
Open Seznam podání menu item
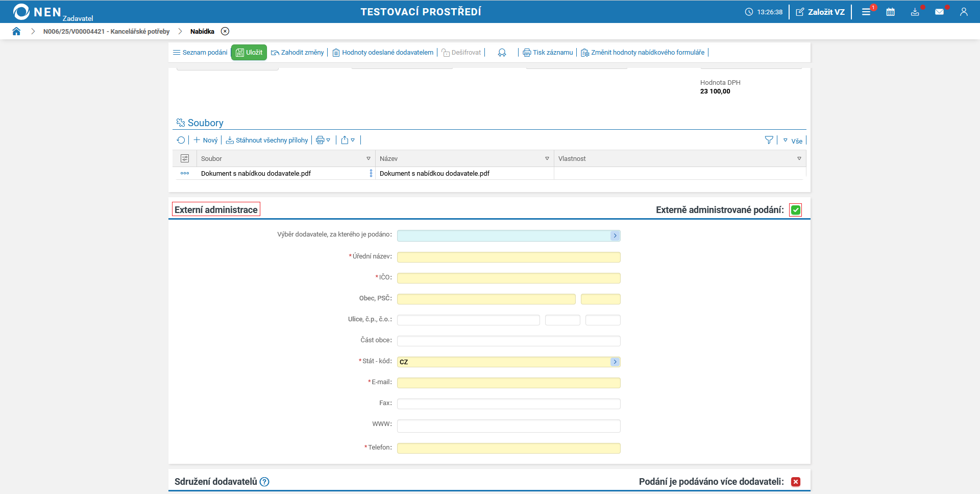point(200,53)
